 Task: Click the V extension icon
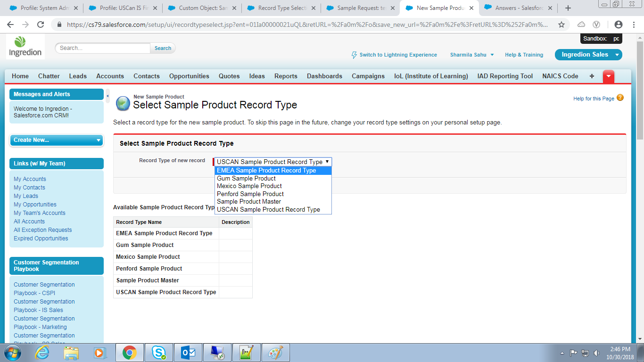pos(596,25)
